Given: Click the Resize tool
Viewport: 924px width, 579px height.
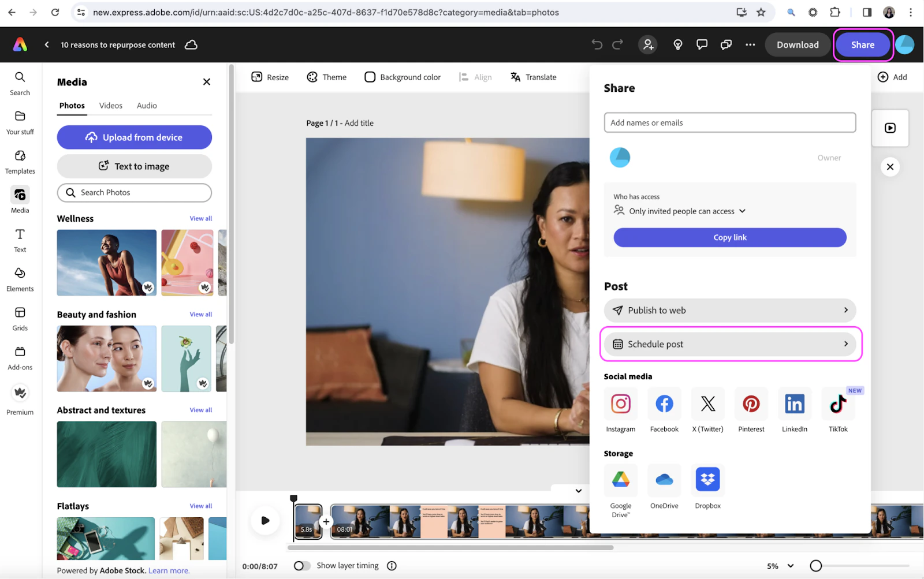Looking at the screenshot, I should click(269, 77).
